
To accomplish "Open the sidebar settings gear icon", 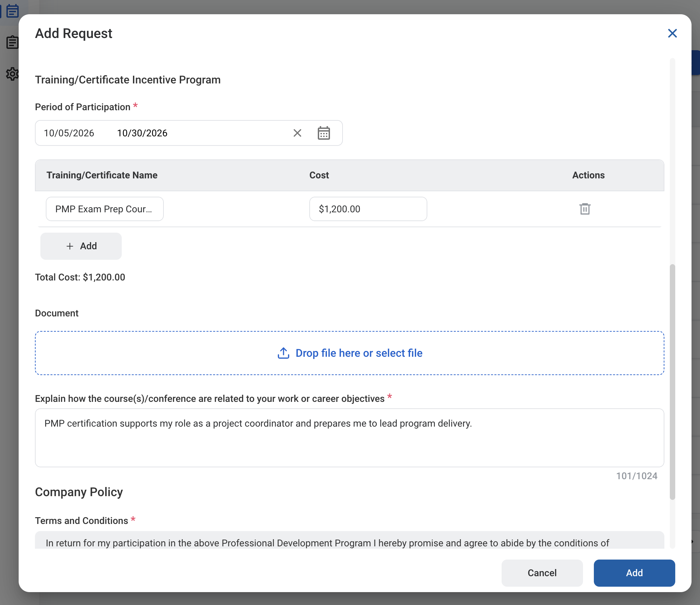I will pyautogui.click(x=13, y=74).
